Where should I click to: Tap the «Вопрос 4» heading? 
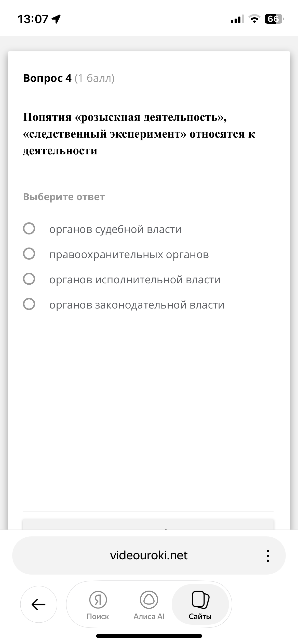tap(47, 78)
